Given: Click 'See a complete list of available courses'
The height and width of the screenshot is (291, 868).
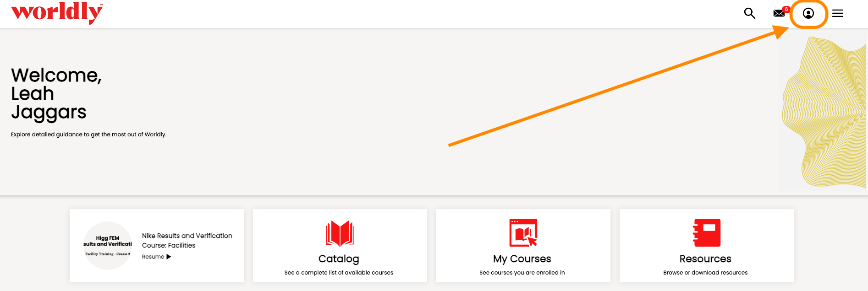Looking at the screenshot, I should [339, 273].
